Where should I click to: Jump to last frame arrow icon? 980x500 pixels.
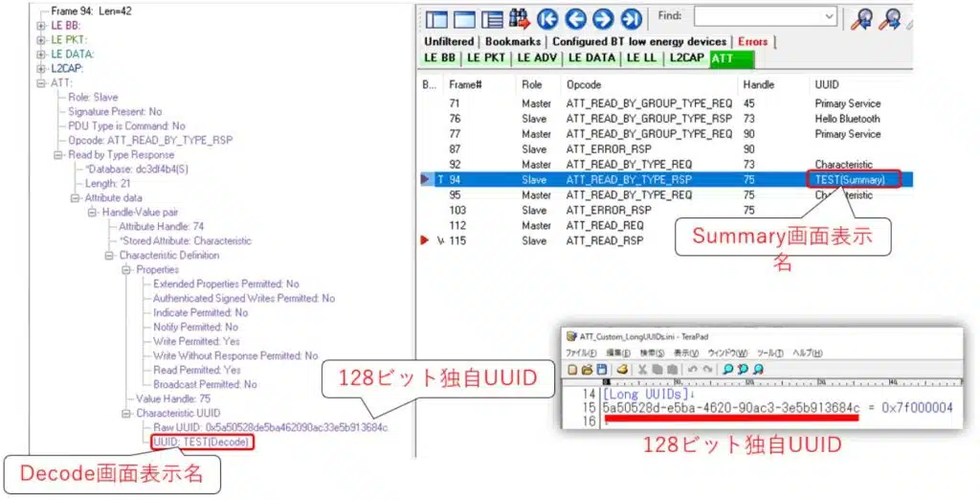coord(631,18)
